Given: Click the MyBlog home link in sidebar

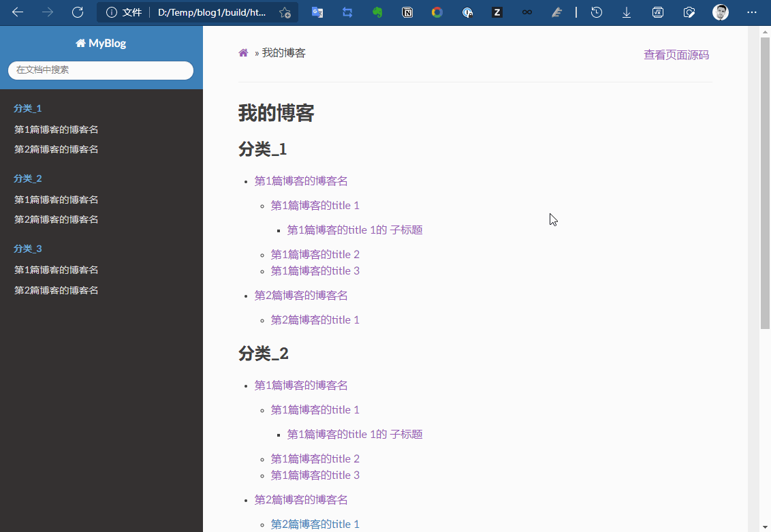Looking at the screenshot, I should tap(101, 44).
